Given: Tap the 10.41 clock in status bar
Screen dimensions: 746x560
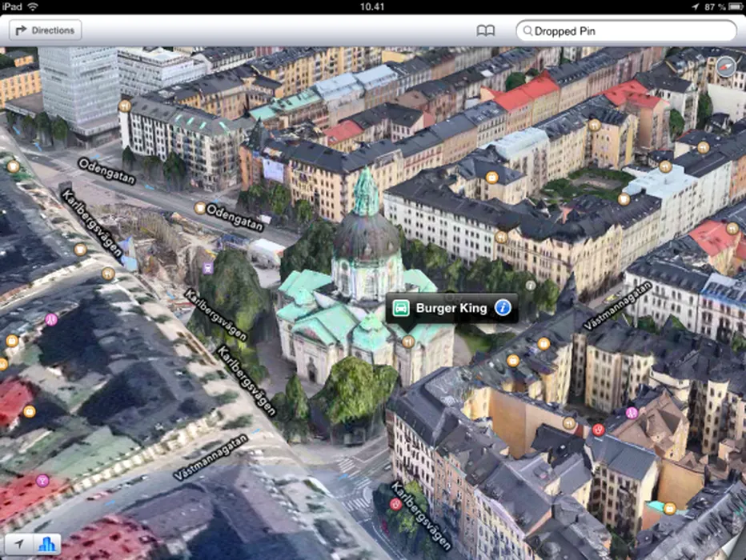Looking at the screenshot, I should (x=372, y=6).
